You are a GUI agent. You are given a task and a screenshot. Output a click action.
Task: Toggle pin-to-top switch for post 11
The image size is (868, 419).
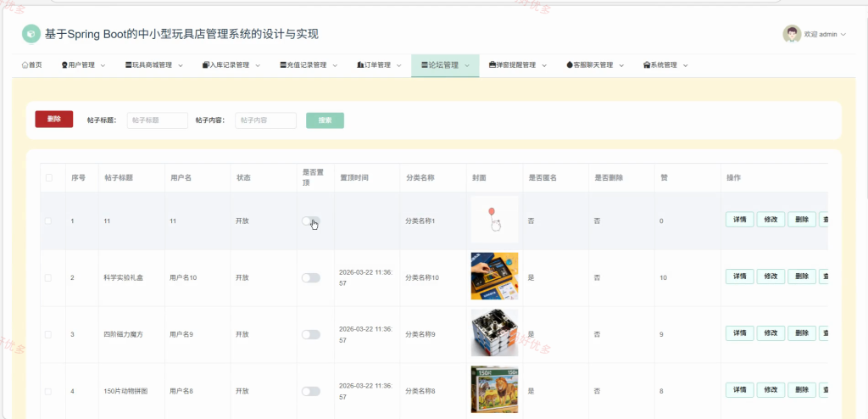pos(310,221)
